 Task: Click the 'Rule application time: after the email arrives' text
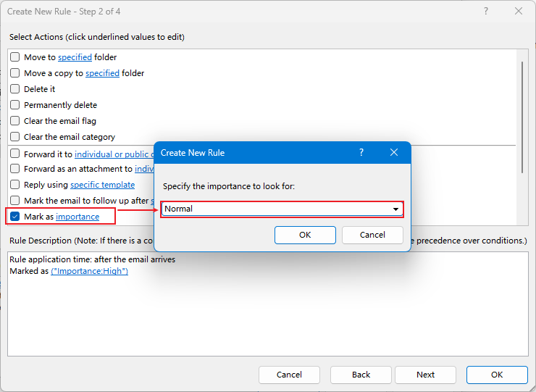[x=92, y=259]
